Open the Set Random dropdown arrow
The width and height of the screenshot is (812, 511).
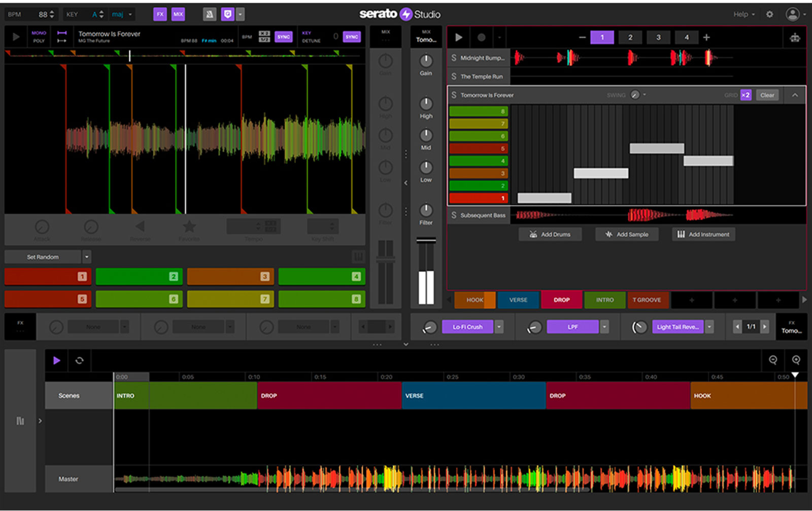[86, 257]
